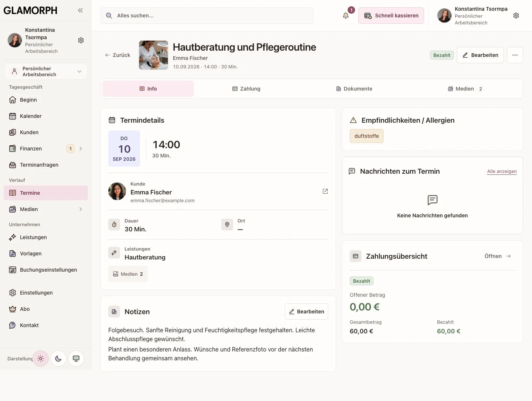Open Vorlagen section
532x401 pixels.
pos(46,254)
